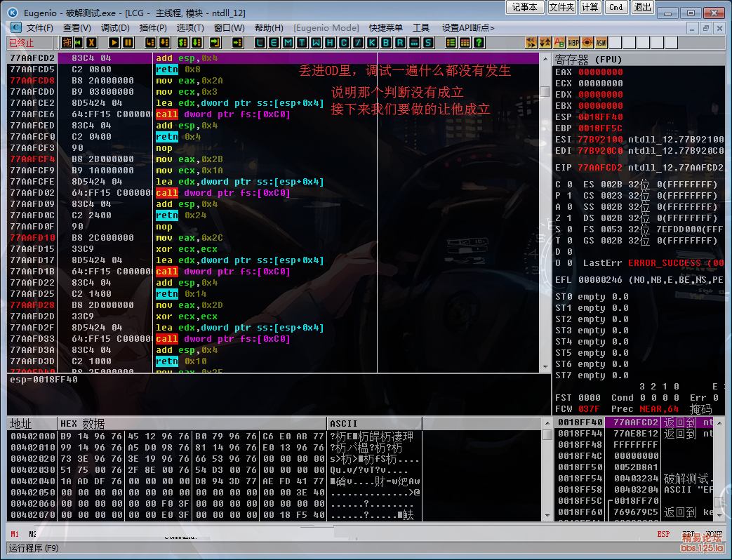The height and width of the screenshot is (560, 732).
Task: Select stack row at 0018FF54
Action: [635, 479]
